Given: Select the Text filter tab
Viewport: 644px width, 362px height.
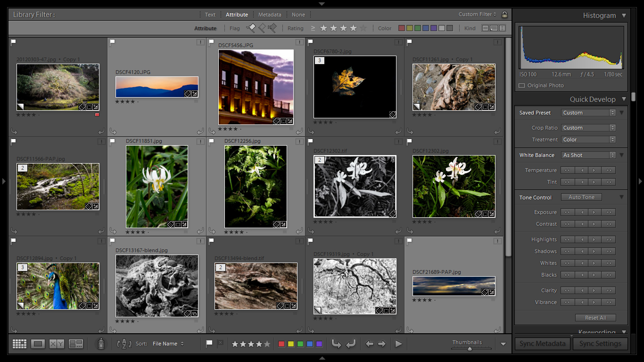Looking at the screenshot, I should 210,15.
